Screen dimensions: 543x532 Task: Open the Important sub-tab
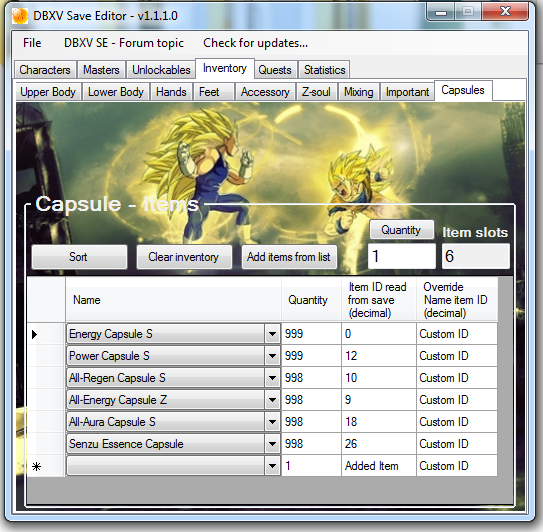(407, 92)
